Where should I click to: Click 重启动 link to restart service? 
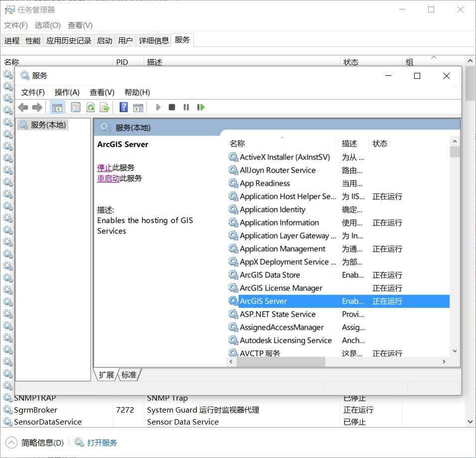pyautogui.click(x=108, y=178)
